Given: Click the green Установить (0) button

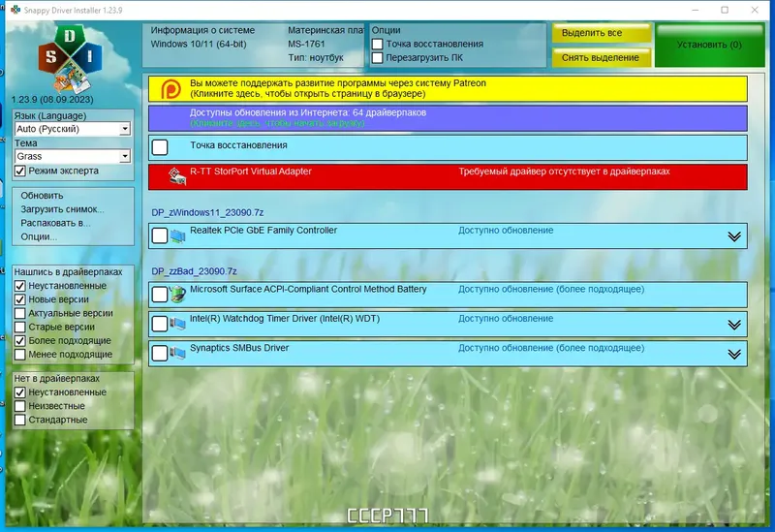Looking at the screenshot, I should [709, 45].
